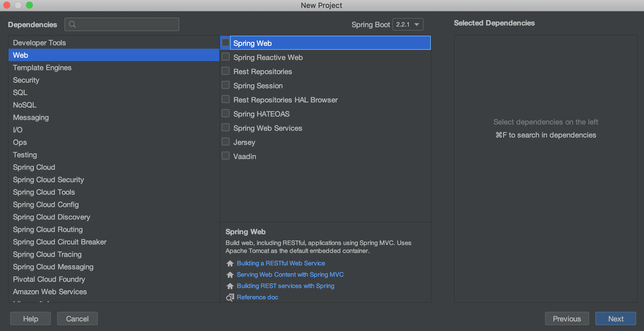The width and height of the screenshot is (644, 331).
Task: Open the Building a RESTful Web Service link
Action: point(281,263)
